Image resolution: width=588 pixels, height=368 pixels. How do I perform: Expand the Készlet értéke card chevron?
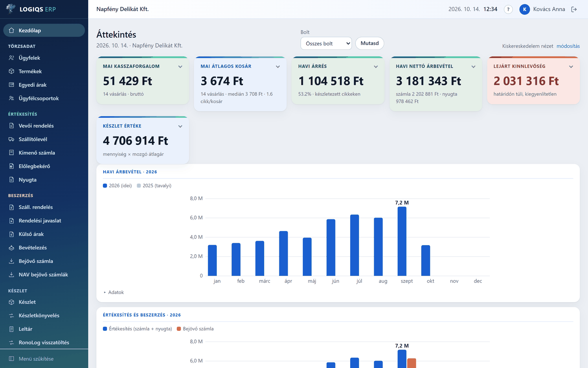coord(180,126)
